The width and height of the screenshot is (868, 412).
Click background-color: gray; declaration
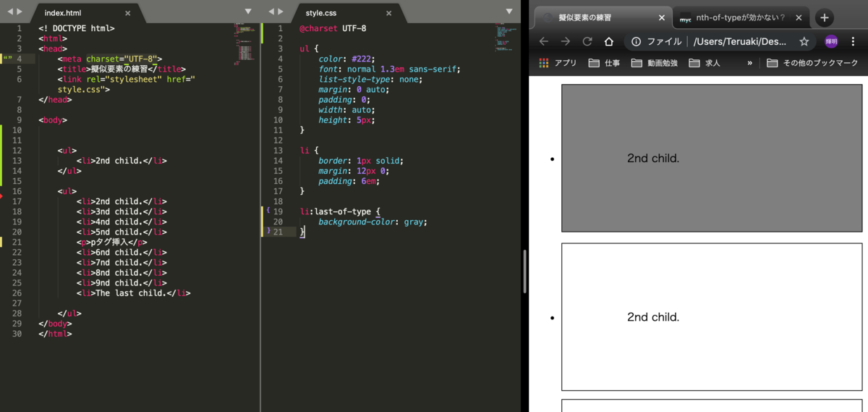point(373,222)
